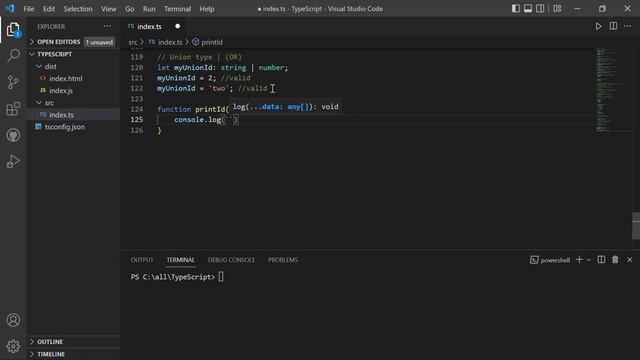
Task: Click unsaved dot on index.ts tab
Action: tap(178, 26)
